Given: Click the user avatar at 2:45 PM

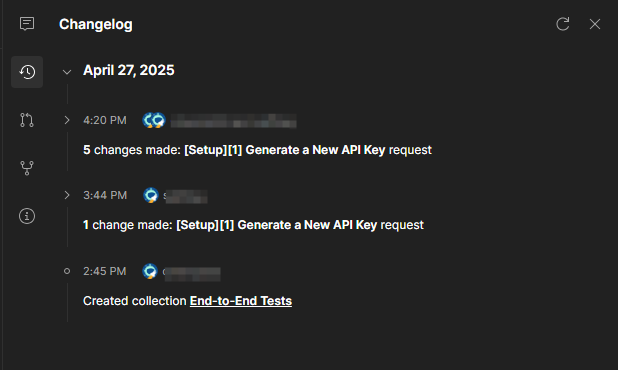Looking at the screenshot, I should click(x=150, y=271).
